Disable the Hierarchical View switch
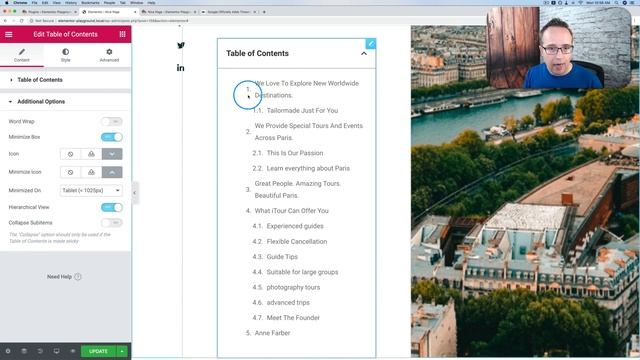Image resolution: width=640 pixels, height=360 pixels. tap(111, 207)
